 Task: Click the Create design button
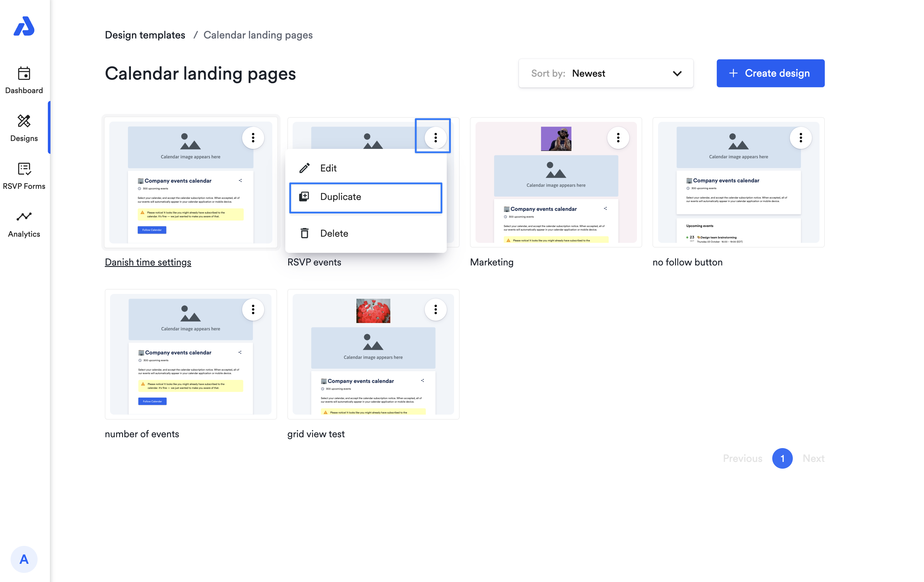point(770,73)
